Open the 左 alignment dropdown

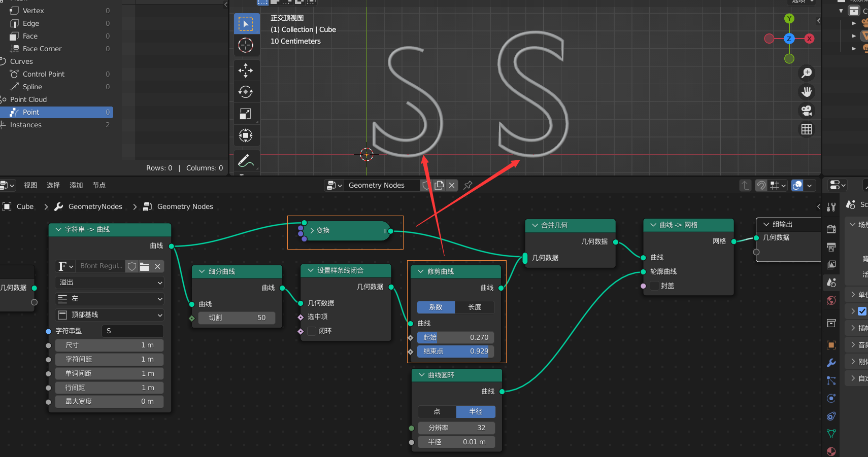[109, 299]
